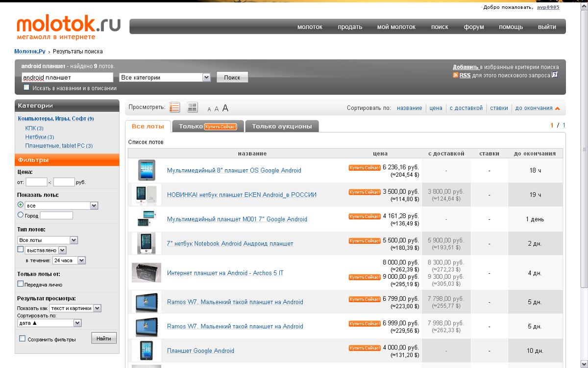Click the Купить Сейчас badge for the 9 000,00 руб. price
The image size is (588, 368).
[x=365, y=277]
